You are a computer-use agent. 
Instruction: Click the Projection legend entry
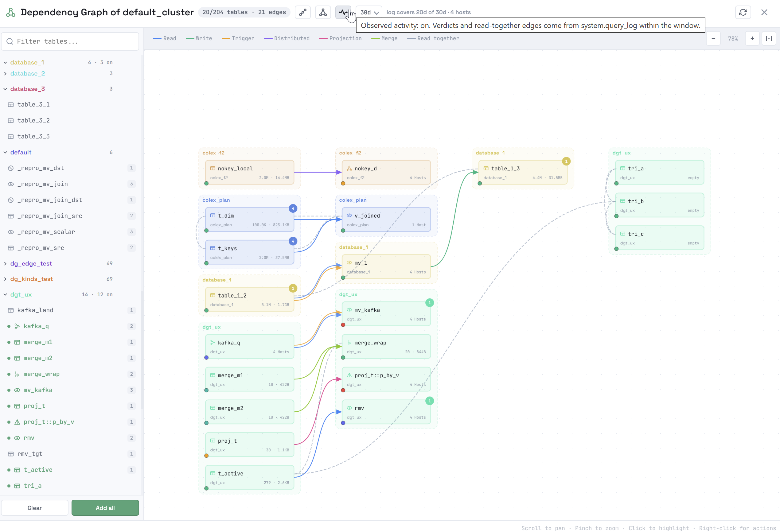pyautogui.click(x=340, y=39)
